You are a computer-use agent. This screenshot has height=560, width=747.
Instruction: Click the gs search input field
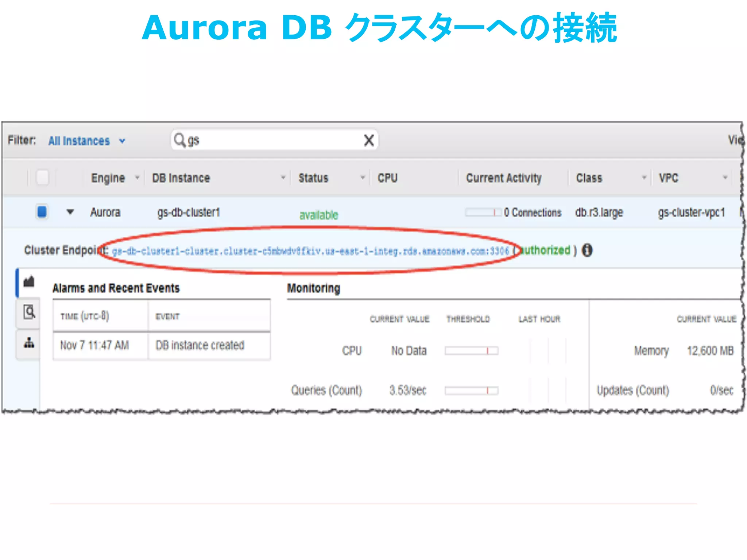point(274,140)
